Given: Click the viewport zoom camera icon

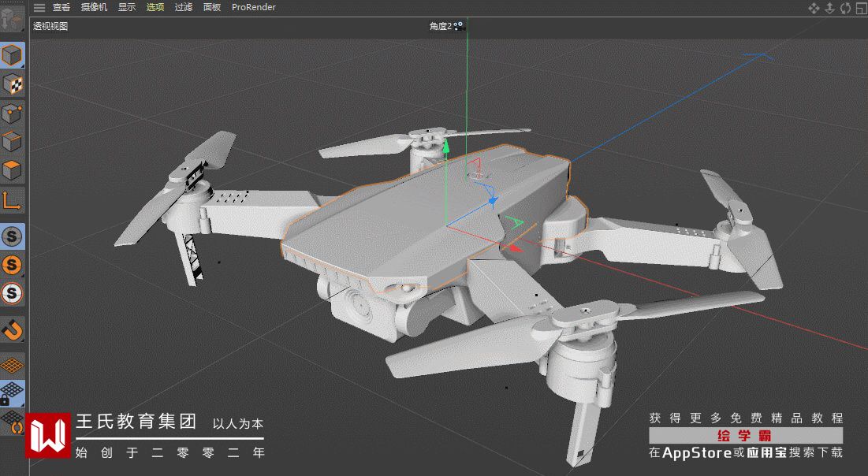Looking at the screenshot, I should coord(829,8).
